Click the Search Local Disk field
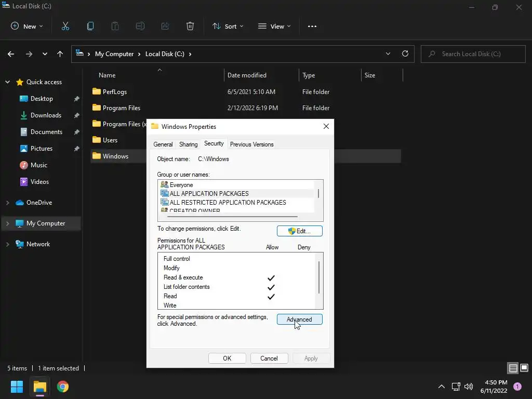The width and height of the screenshot is (532, 399). pos(473,54)
